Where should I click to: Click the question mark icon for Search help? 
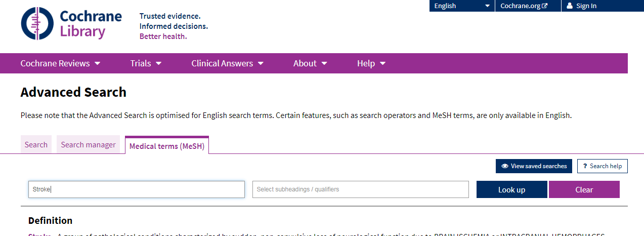[x=585, y=166]
